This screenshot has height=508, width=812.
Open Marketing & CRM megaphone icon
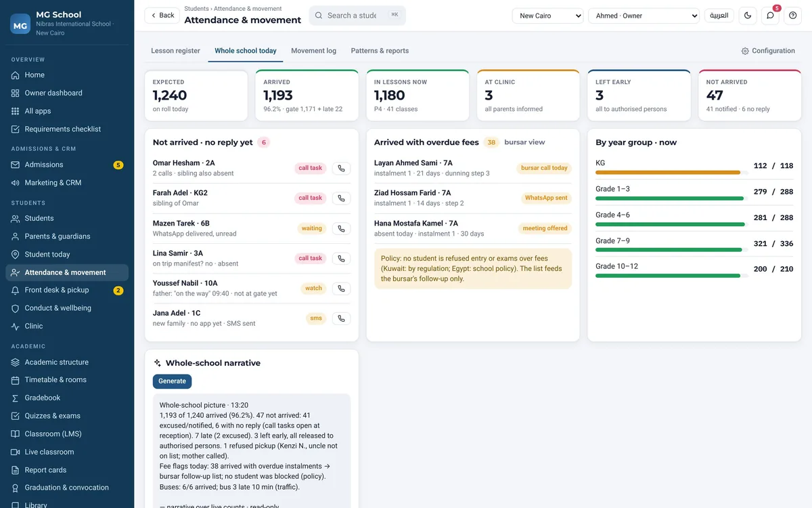click(16, 183)
